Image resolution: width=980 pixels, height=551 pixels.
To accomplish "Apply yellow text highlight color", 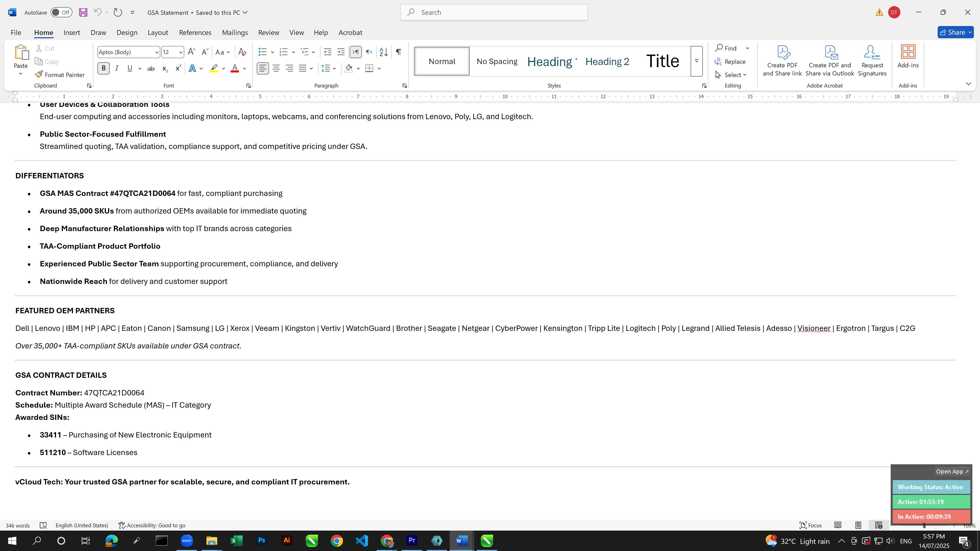I will 214,68.
